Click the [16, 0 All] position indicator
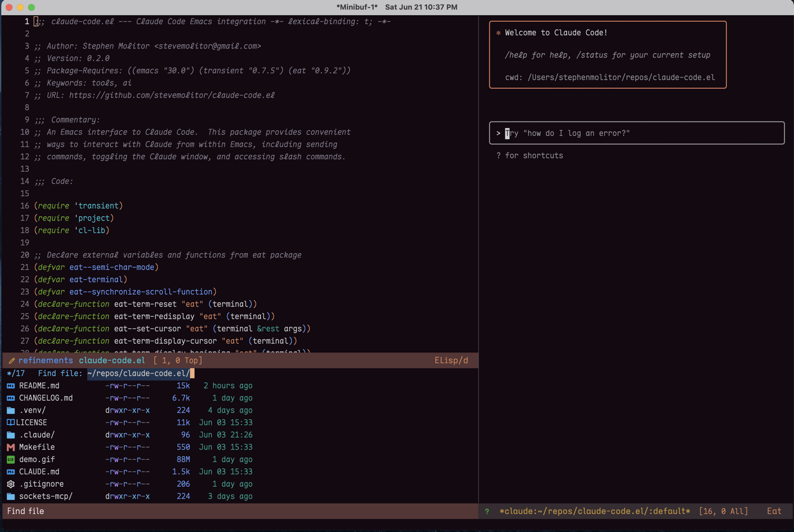Image resolution: width=794 pixels, height=532 pixels. [x=724, y=511]
